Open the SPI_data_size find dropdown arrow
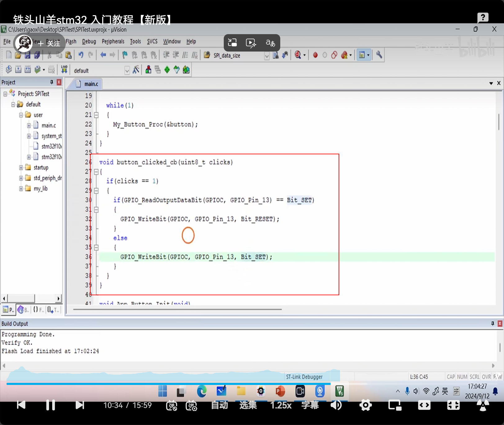 (x=267, y=56)
